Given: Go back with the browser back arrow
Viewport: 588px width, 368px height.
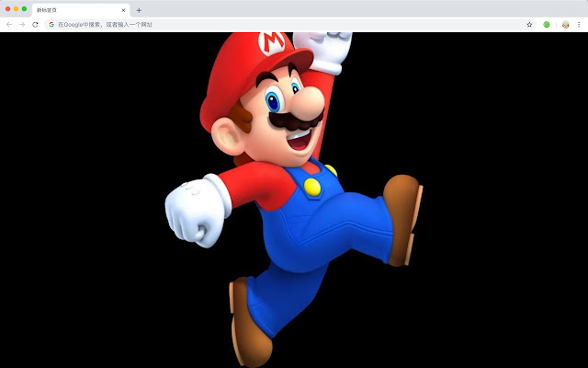Looking at the screenshot, I should (x=9, y=25).
